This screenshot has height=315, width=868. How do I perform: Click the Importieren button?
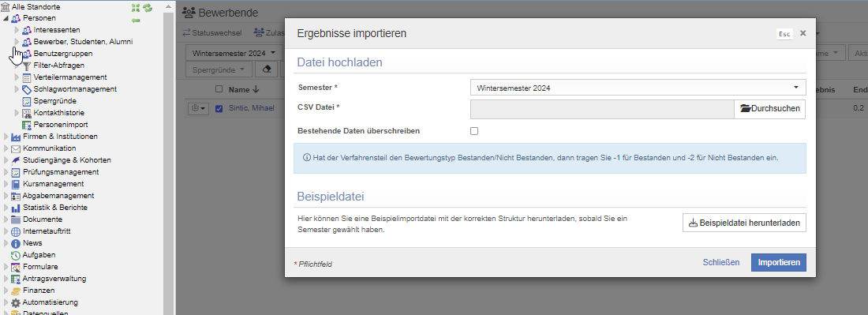click(x=778, y=262)
